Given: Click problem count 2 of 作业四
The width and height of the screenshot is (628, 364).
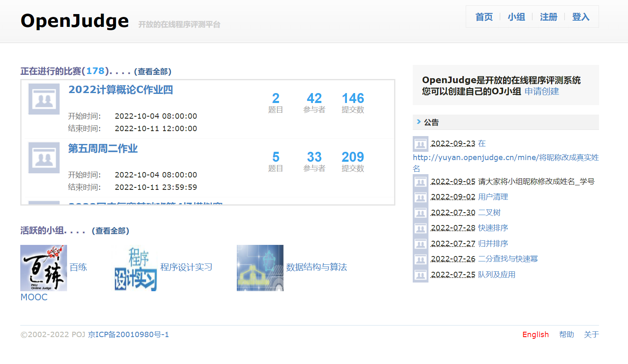Looking at the screenshot, I should [276, 98].
